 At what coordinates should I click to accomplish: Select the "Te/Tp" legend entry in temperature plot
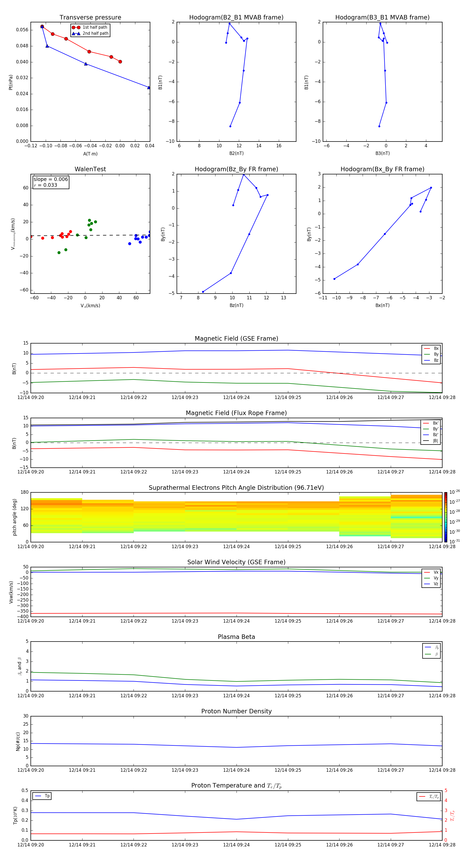429,796
